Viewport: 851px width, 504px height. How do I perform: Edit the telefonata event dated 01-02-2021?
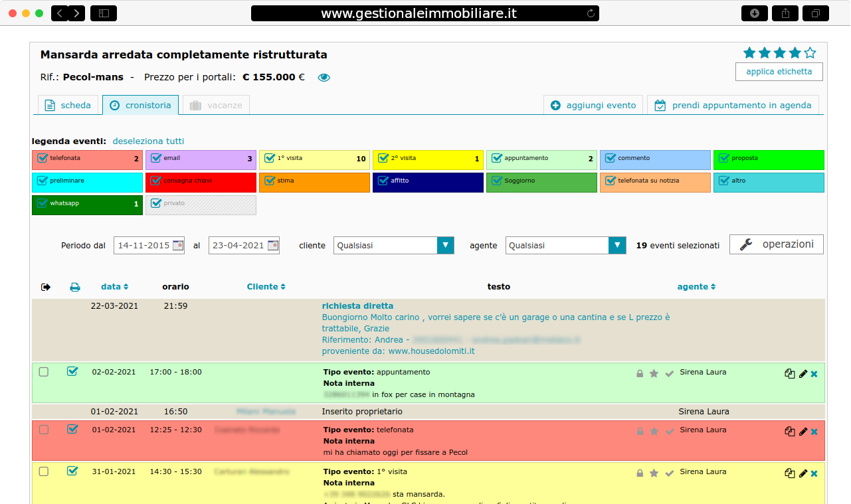click(x=803, y=431)
